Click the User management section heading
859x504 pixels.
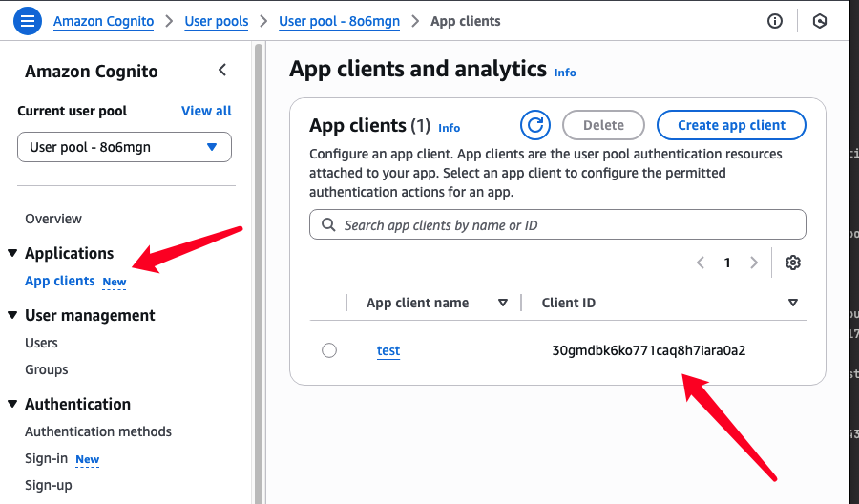[90, 315]
